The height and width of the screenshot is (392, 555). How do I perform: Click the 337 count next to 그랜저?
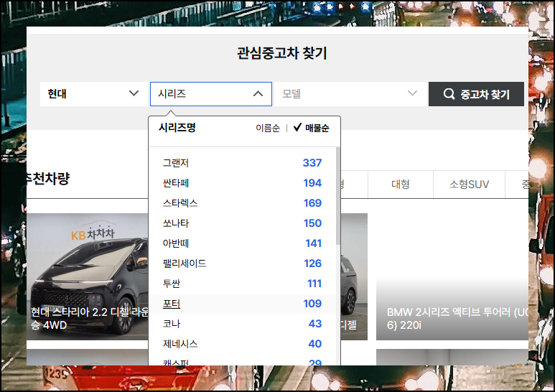pyautogui.click(x=312, y=163)
